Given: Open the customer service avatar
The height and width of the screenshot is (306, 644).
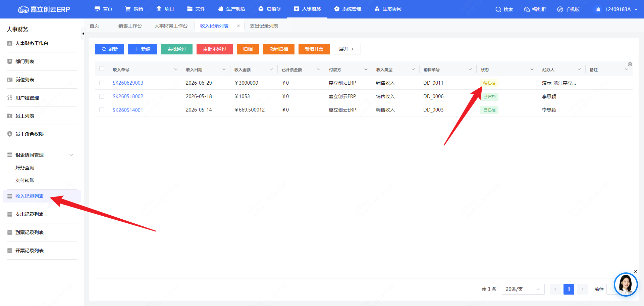Looking at the screenshot, I should 626,285.
